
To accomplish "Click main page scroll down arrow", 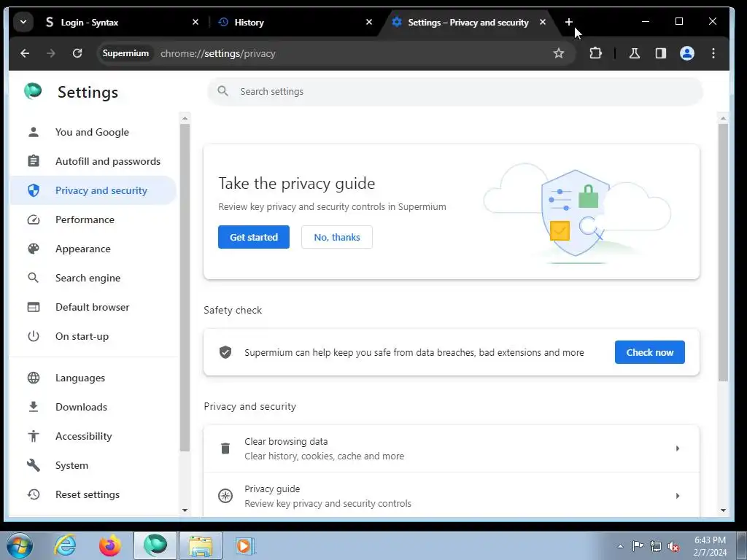I will (723, 510).
